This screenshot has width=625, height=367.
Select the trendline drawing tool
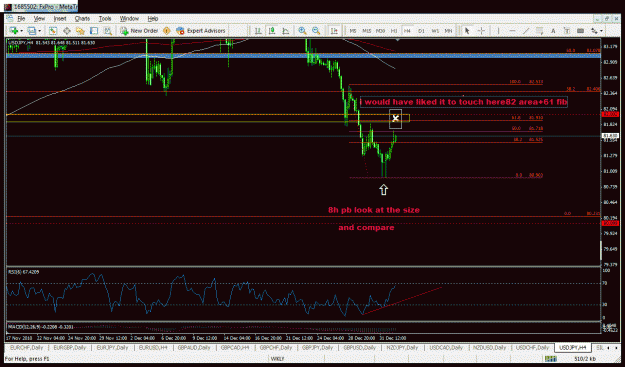pyautogui.click(x=526, y=31)
